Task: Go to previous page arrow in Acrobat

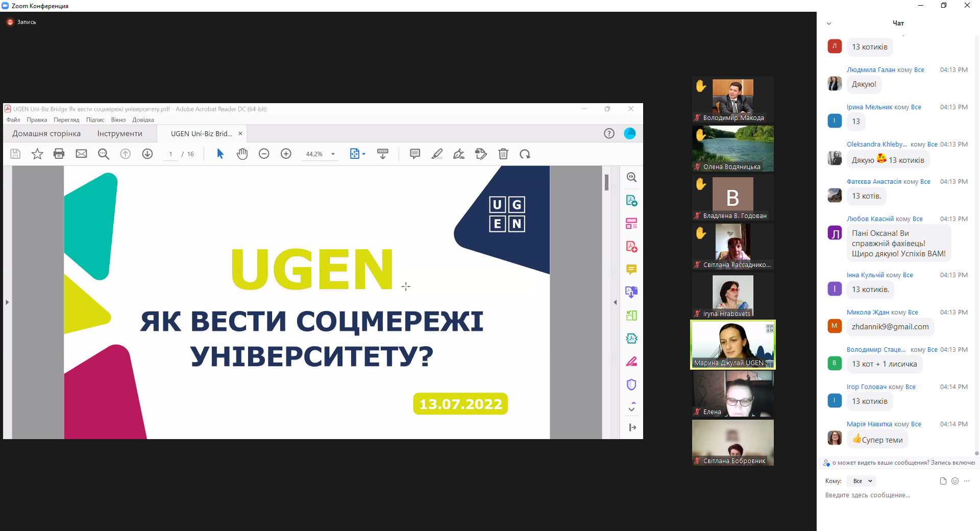Action: pyautogui.click(x=126, y=154)
